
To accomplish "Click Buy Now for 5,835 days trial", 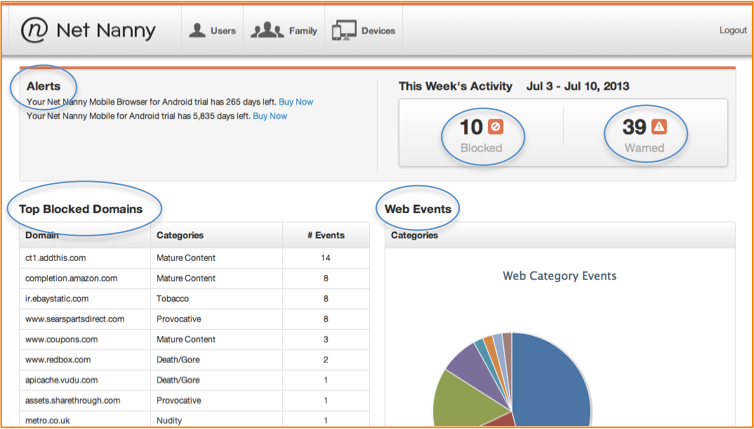I will 270,116.
